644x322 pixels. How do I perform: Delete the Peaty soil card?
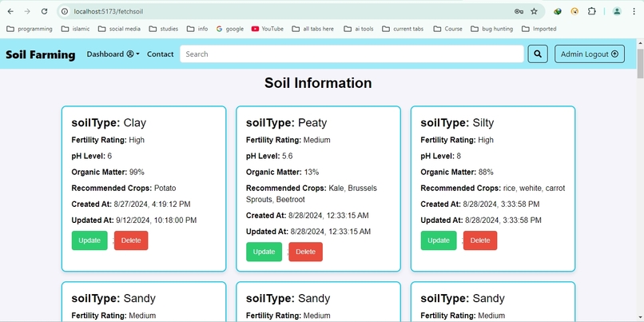tap(305, 252)
